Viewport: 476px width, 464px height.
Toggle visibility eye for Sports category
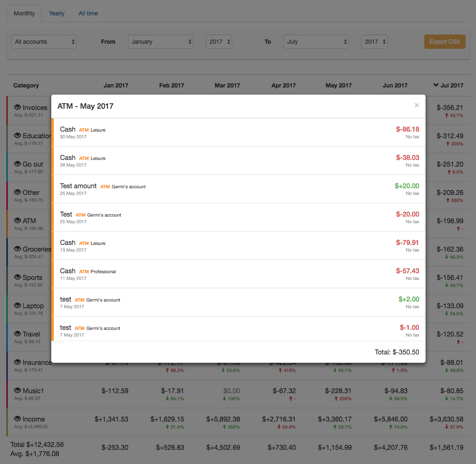(18, 277)
